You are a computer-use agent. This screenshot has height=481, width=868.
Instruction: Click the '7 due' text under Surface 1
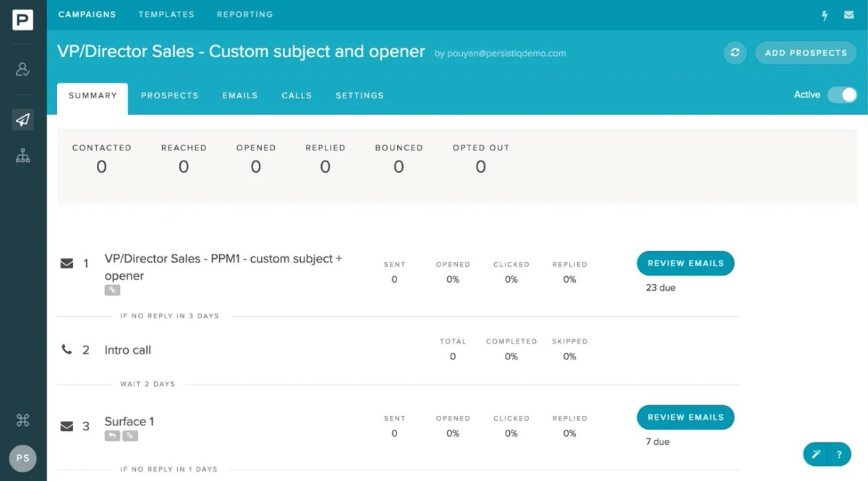pyautogui.click(x=658, y=441)
